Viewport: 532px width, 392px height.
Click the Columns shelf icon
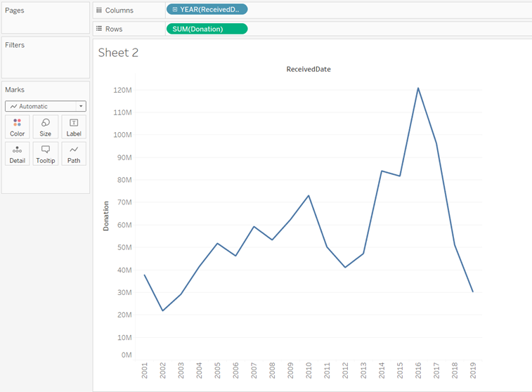(99, 10)
